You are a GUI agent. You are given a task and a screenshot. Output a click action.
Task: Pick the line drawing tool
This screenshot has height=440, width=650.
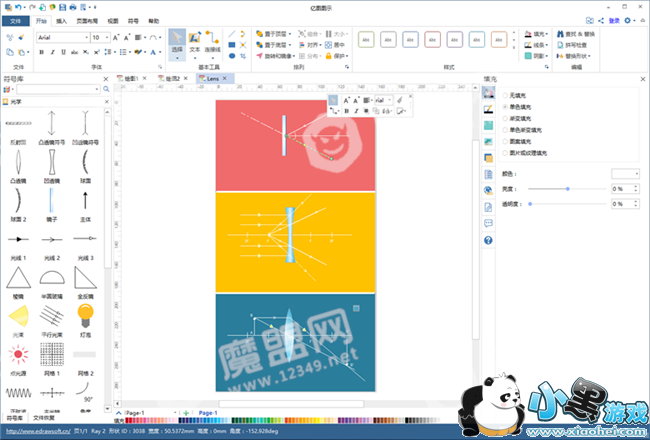232,34
